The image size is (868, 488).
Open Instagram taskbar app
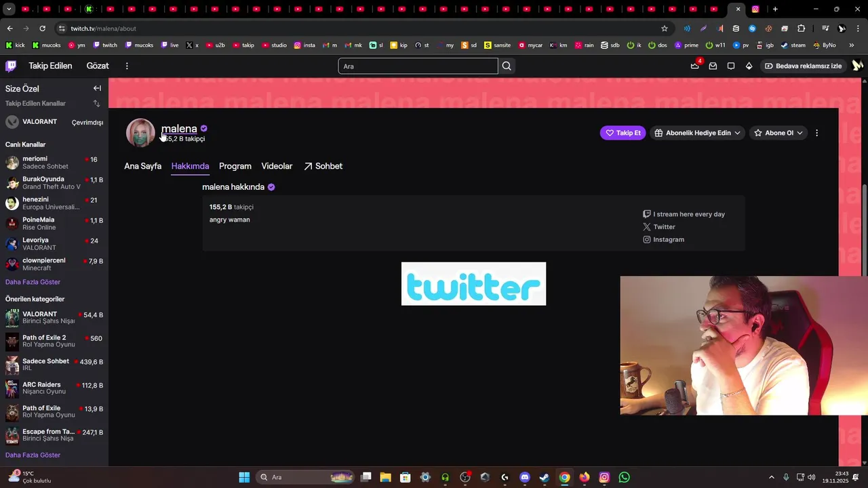point(604,477)
